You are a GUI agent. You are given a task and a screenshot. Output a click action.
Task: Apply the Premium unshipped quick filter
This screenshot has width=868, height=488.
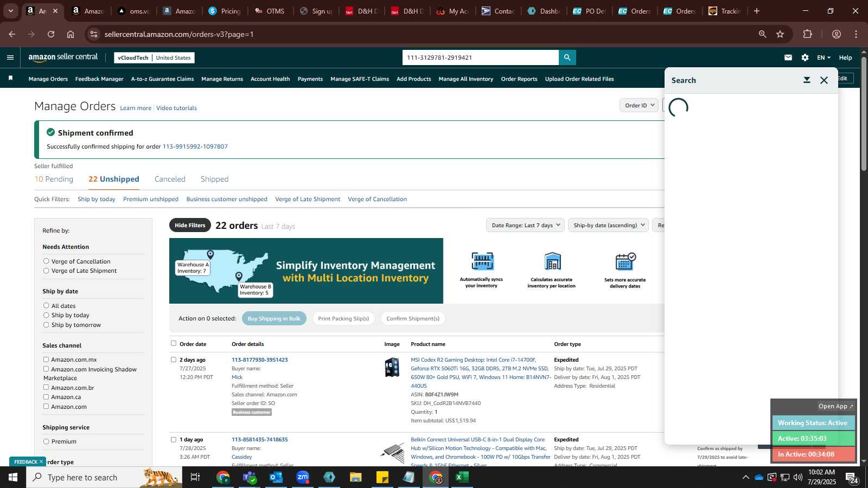tap(151, 199)
